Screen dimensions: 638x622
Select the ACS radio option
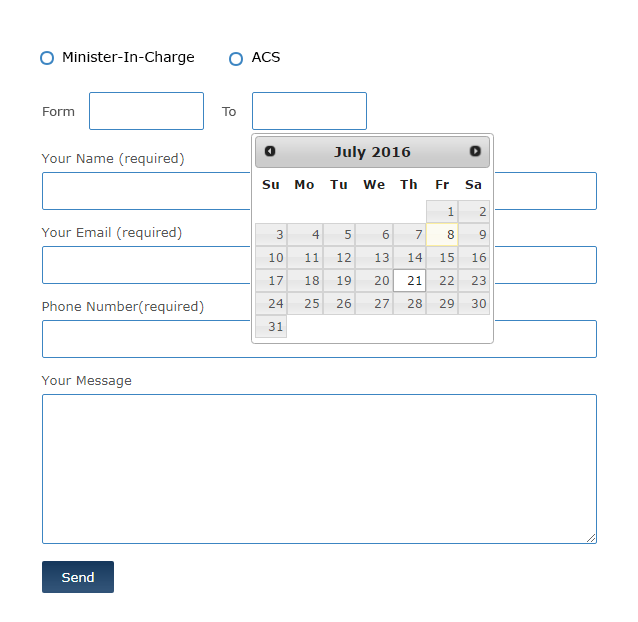coord(236,59)
